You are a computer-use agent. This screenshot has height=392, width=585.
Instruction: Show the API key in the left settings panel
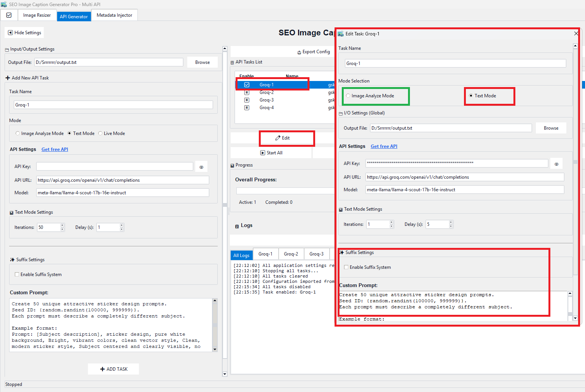point(201,166)
